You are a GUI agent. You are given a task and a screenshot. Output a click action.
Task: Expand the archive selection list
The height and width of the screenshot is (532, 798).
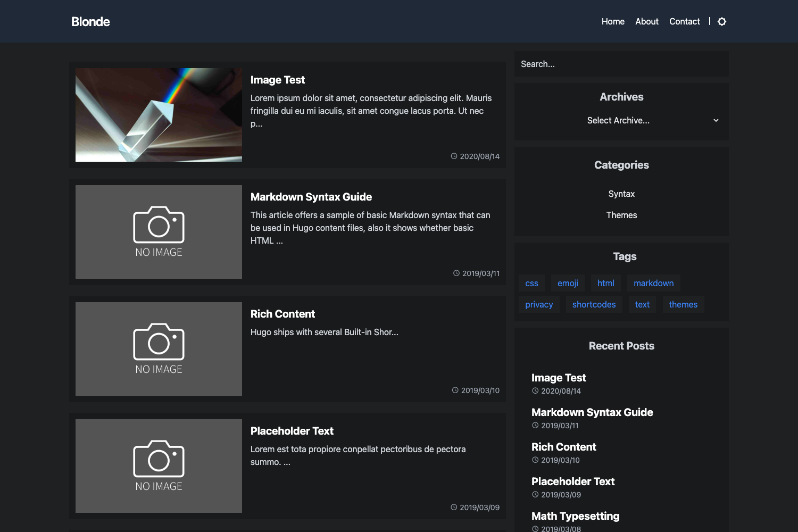pyautogui.click(x=621, y=120)
